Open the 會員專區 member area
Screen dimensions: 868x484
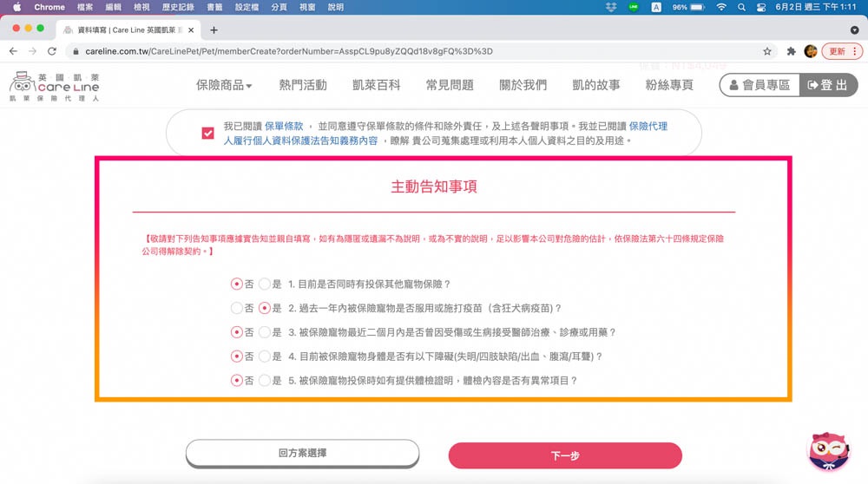tap(759, 85)
